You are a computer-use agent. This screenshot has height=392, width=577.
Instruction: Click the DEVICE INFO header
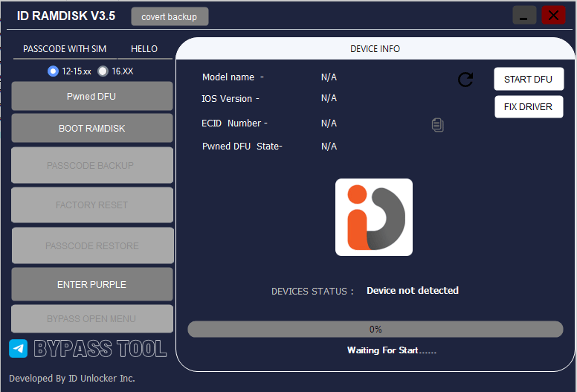pyautogui.click(x=375, y=49)
